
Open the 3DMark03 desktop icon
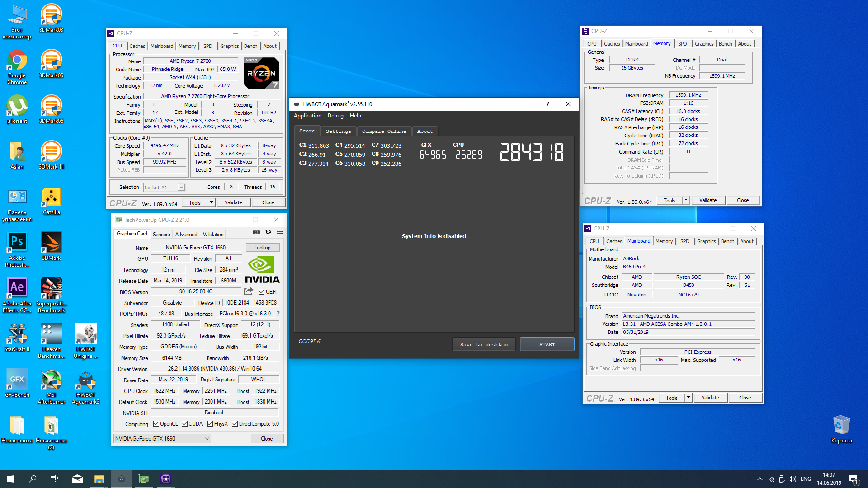(51, 18)
